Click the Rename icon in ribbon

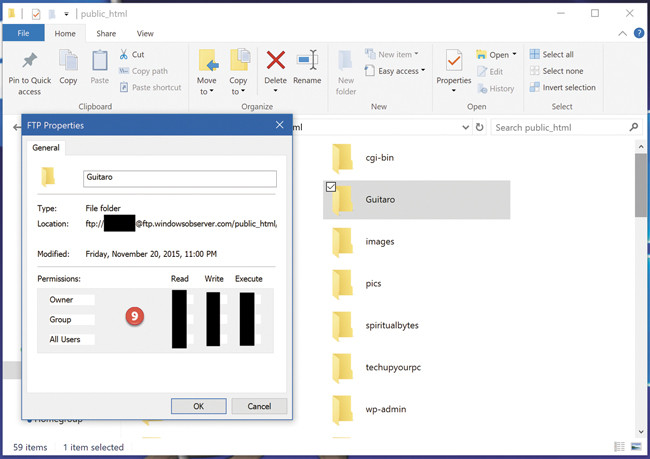click(x=307, y=62)
